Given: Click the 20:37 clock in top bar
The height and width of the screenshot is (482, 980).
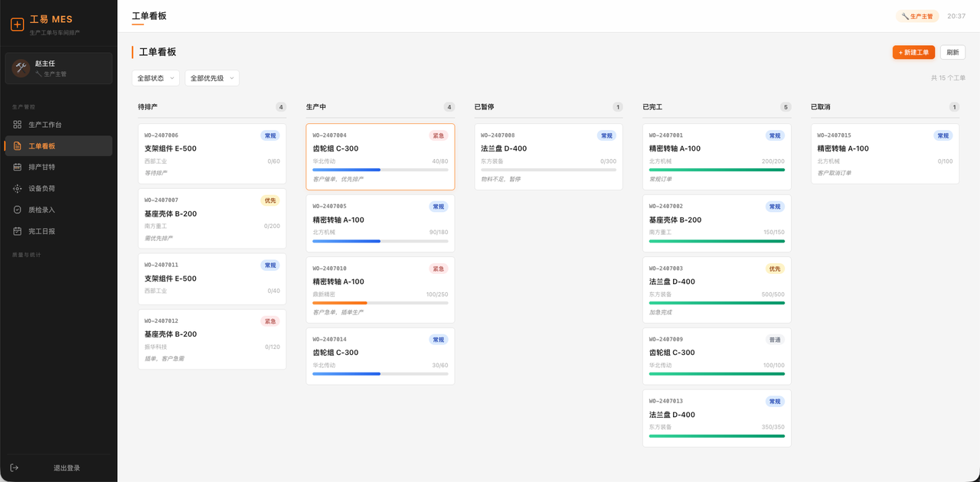Looking at the screenshot, I should point(956,16).
